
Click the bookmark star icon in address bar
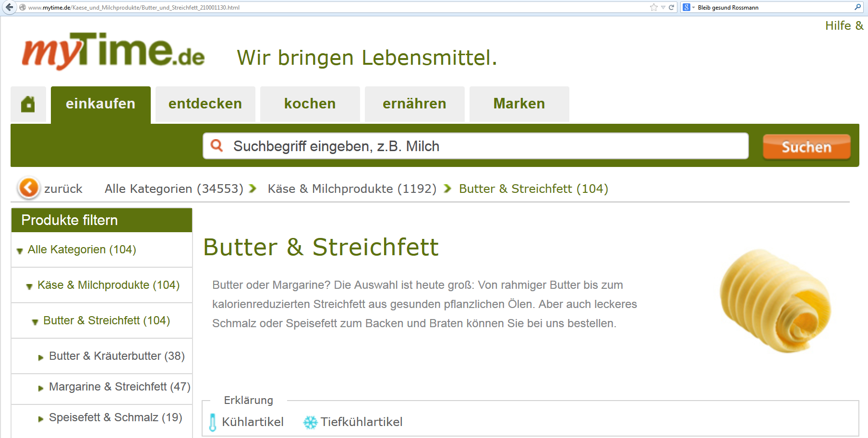[x=653, y=7]
